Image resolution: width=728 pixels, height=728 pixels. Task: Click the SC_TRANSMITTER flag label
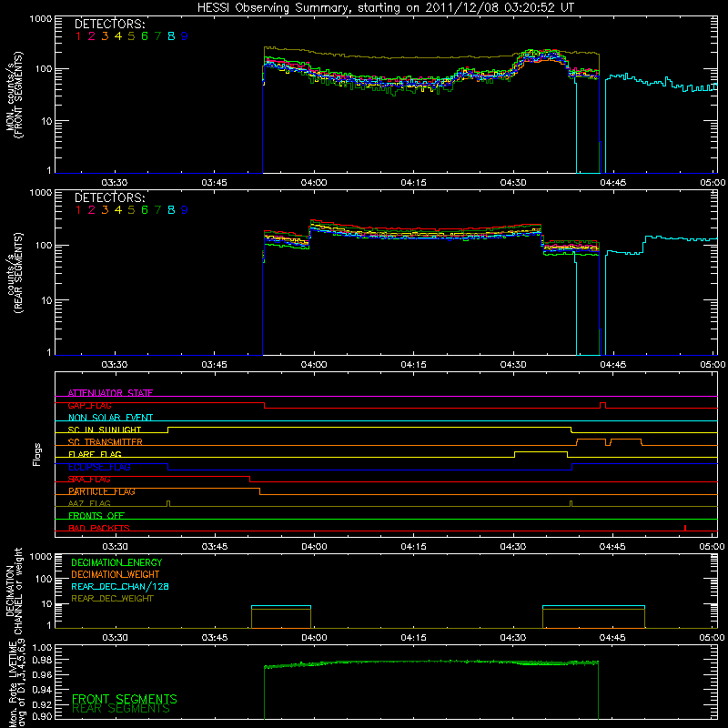[x=106, y=441]
